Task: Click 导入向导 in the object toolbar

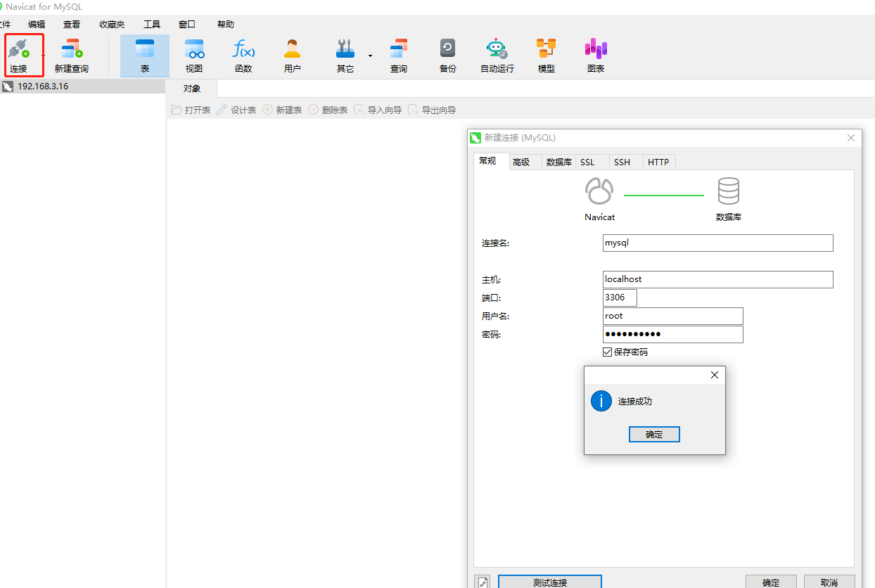Action: (378, 110)
